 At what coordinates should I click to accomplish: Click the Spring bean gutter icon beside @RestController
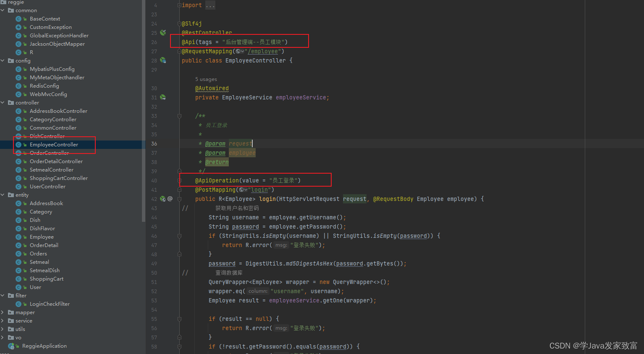tap(163, 33)
